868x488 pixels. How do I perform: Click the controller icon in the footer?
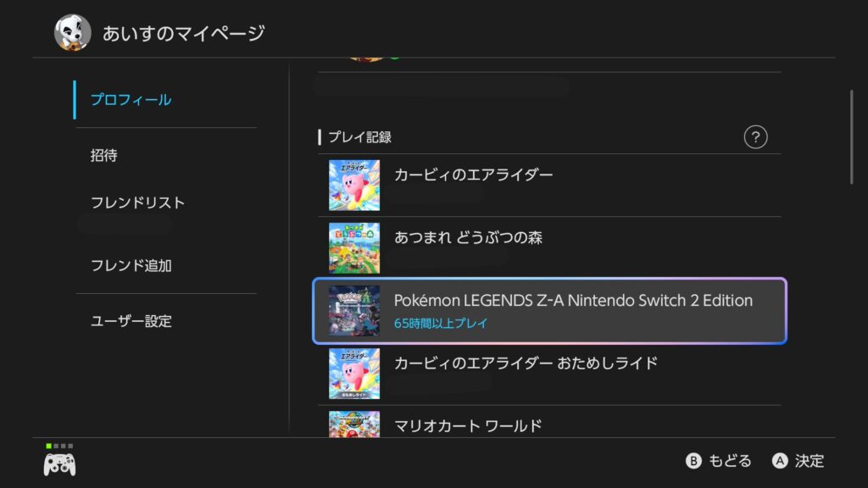[59, 463]
